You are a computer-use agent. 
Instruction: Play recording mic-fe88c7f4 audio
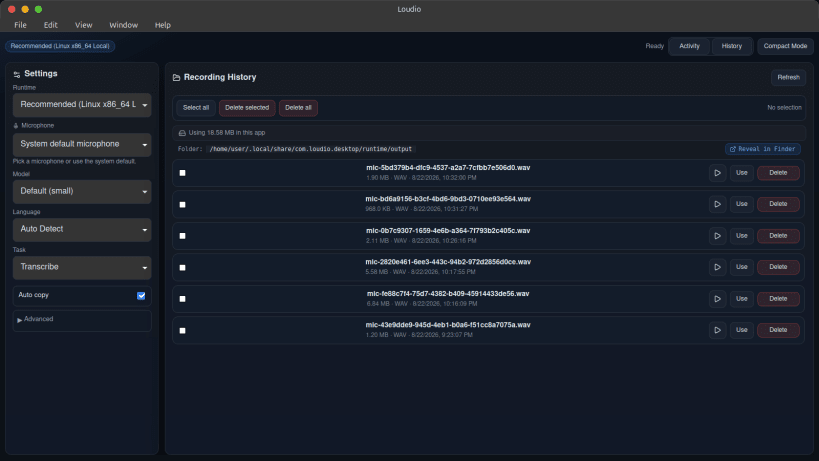coord(717,299)
